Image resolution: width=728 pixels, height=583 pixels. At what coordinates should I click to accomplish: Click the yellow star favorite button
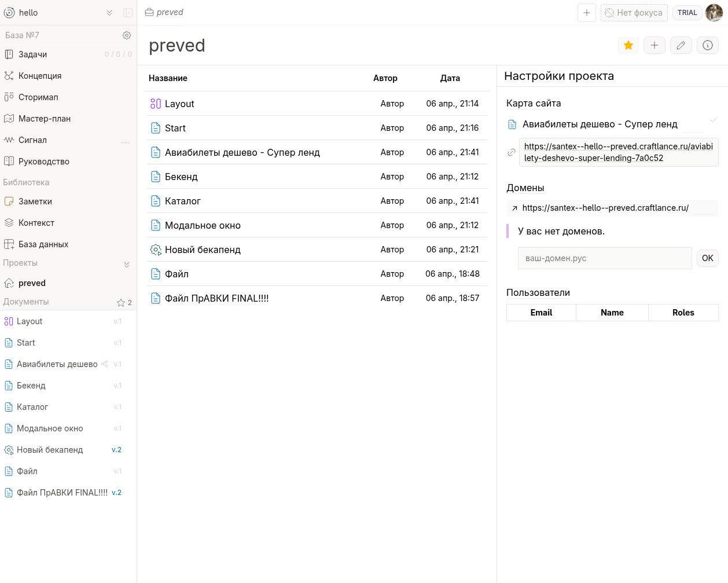point(628,45)
